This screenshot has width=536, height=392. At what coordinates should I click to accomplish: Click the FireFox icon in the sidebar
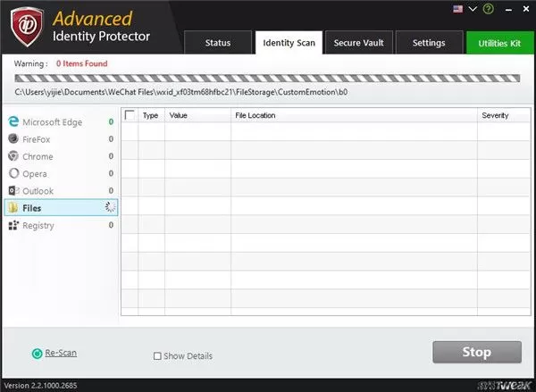[x=13, y=138]
